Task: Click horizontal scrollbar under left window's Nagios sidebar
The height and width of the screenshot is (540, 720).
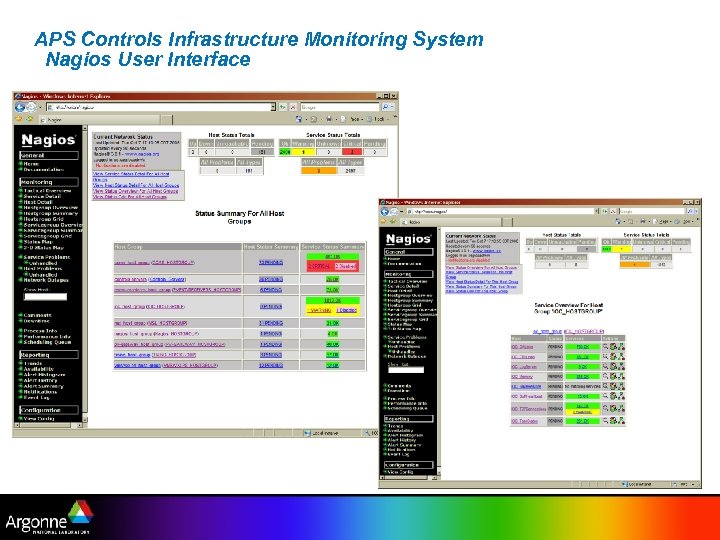Action: click(48, 426)
